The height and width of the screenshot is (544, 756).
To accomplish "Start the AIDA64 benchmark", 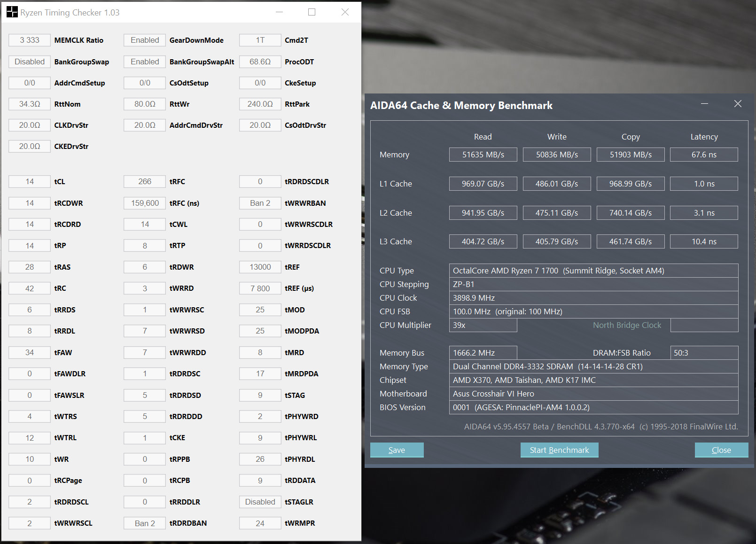I will 559,450.
